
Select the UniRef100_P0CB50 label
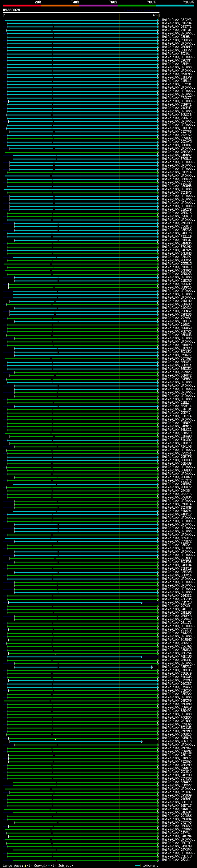(176, 717)
